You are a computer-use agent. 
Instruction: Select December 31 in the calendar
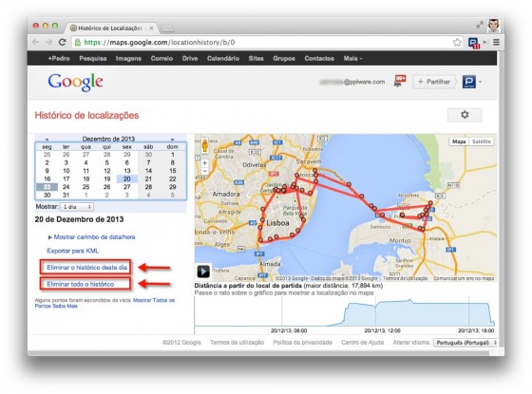pyautogui.click(x=66, y=195)
